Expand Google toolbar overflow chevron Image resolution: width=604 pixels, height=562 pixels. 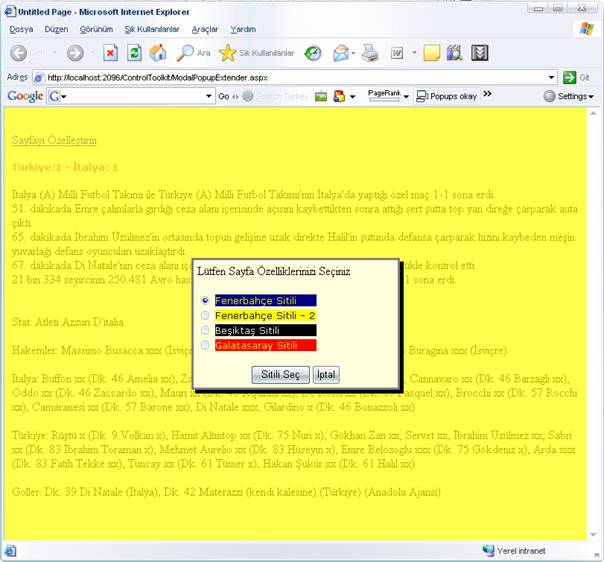(487, 94)
